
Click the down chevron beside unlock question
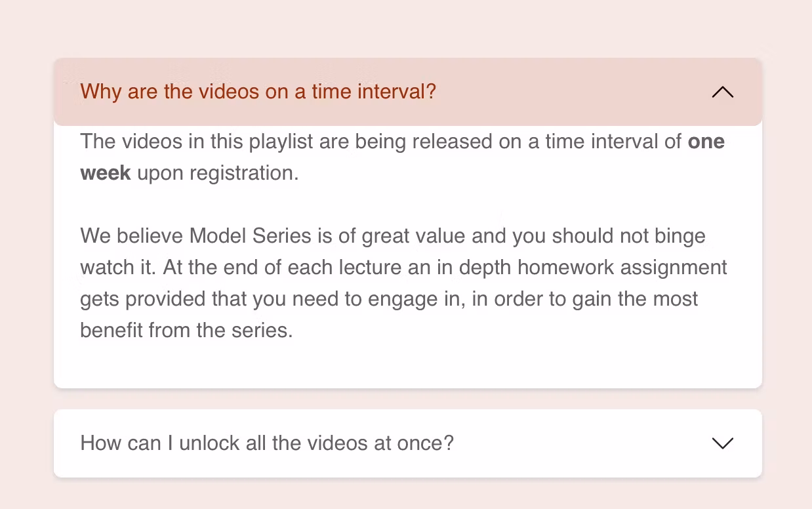[722, 443]
